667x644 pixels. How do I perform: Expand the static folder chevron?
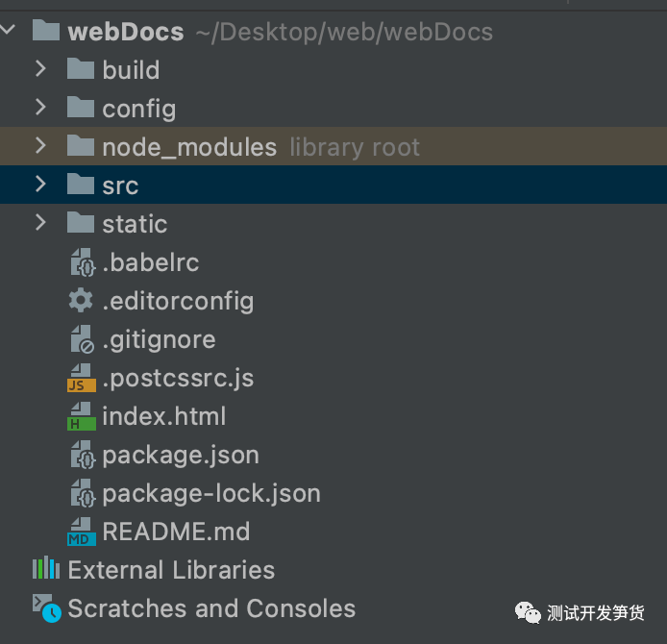pos(40,222)
